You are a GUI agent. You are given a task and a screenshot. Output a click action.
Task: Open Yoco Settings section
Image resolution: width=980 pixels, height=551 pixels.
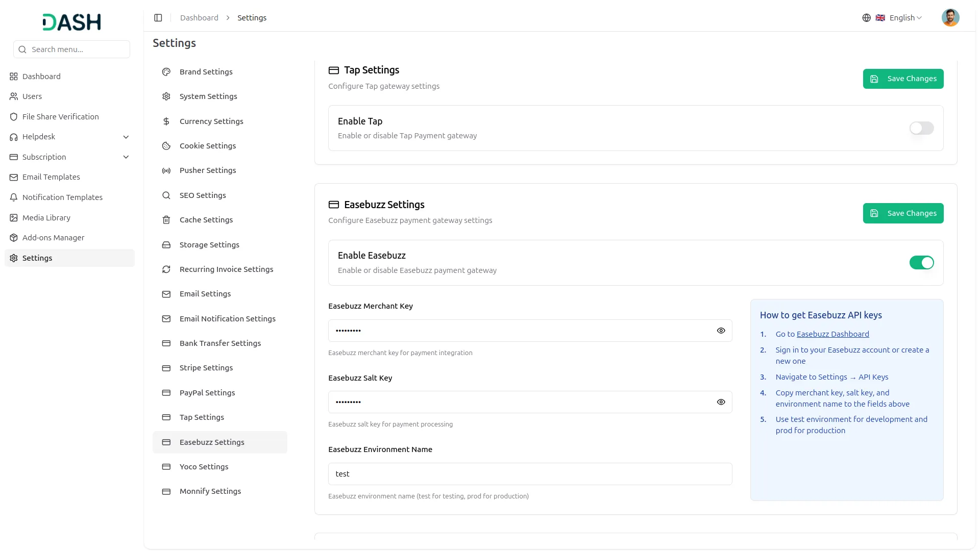pyautogui.click(x=220, y=467)
